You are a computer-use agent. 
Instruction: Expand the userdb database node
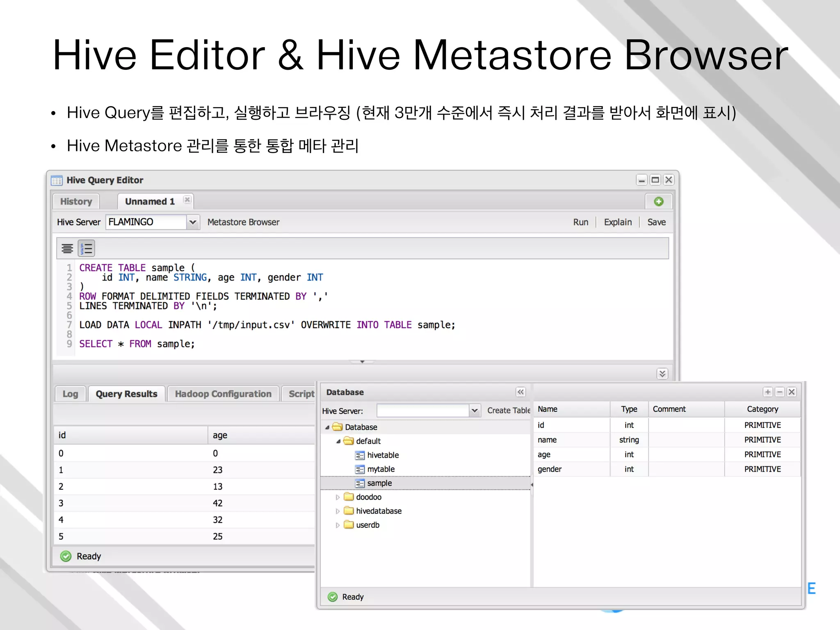click(338, 525)
